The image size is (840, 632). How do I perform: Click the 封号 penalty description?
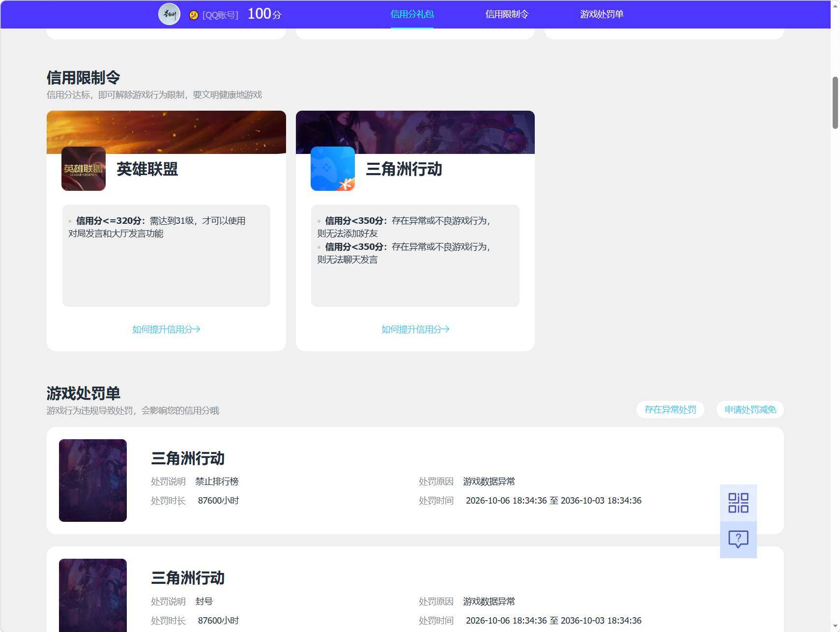pos(204,602)
